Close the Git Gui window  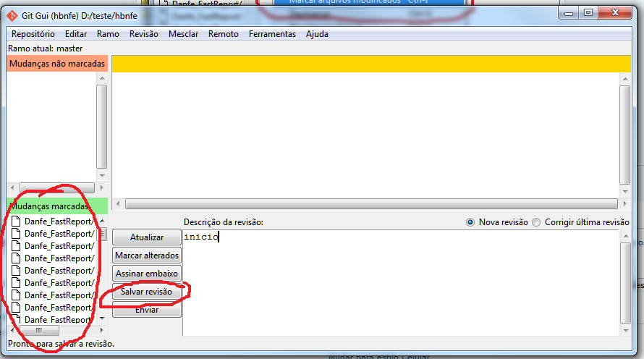coord(615,13)
